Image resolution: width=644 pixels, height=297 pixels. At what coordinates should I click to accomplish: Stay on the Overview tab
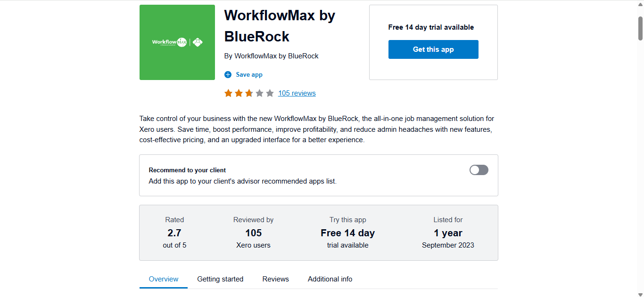(163, 279)
